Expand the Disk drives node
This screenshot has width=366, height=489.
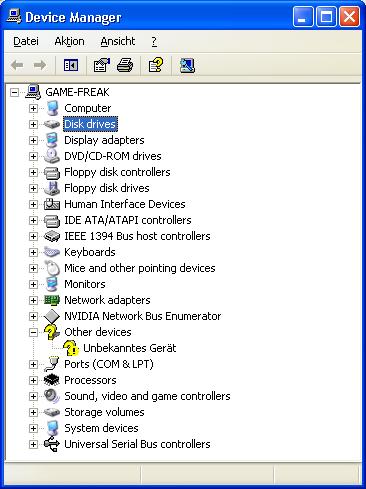pyautogui.click(x=33, y=124)
